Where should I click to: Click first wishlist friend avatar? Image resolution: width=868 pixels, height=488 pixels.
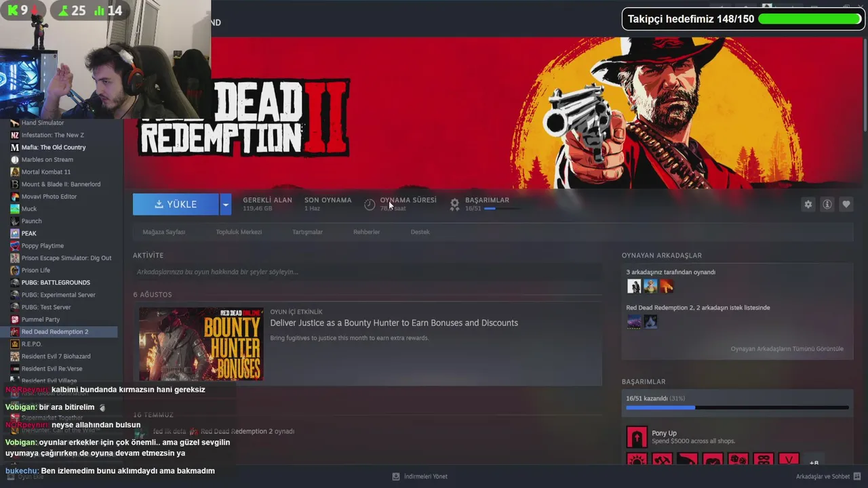(634, 321)
